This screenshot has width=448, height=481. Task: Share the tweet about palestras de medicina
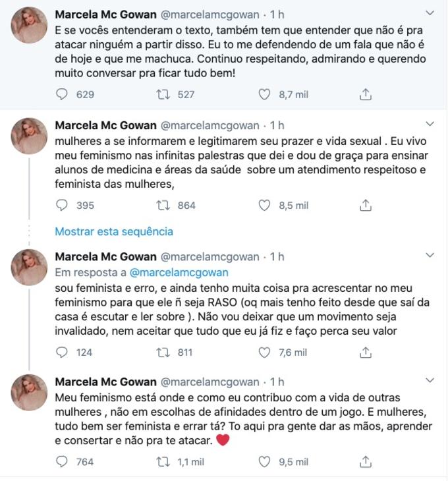[366, 205]
